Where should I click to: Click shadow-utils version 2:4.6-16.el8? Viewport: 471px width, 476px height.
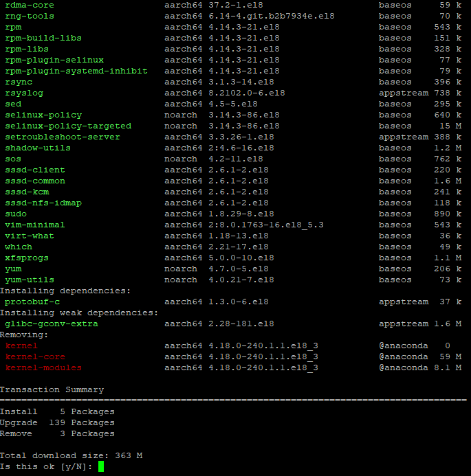(x=241, y=148)
